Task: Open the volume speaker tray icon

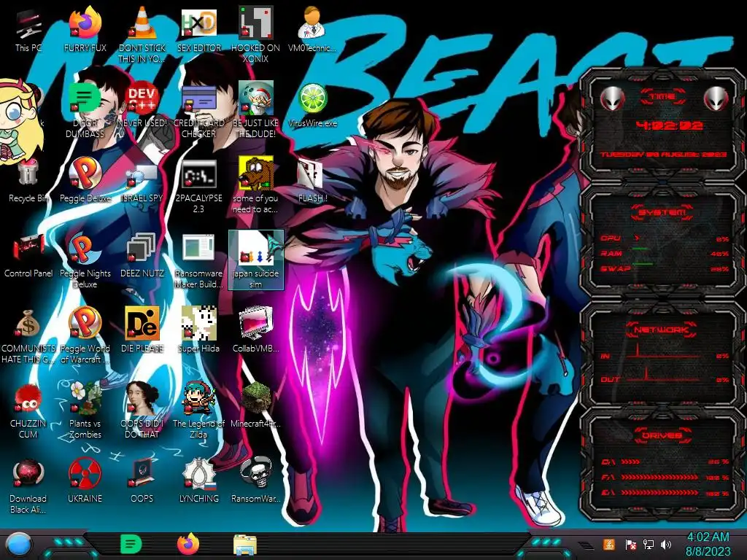Action: [667, 544]
